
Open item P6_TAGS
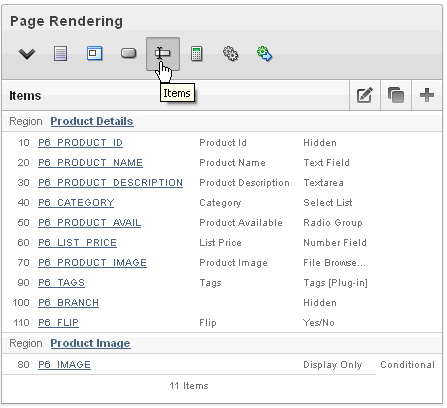tap(61, 283)
